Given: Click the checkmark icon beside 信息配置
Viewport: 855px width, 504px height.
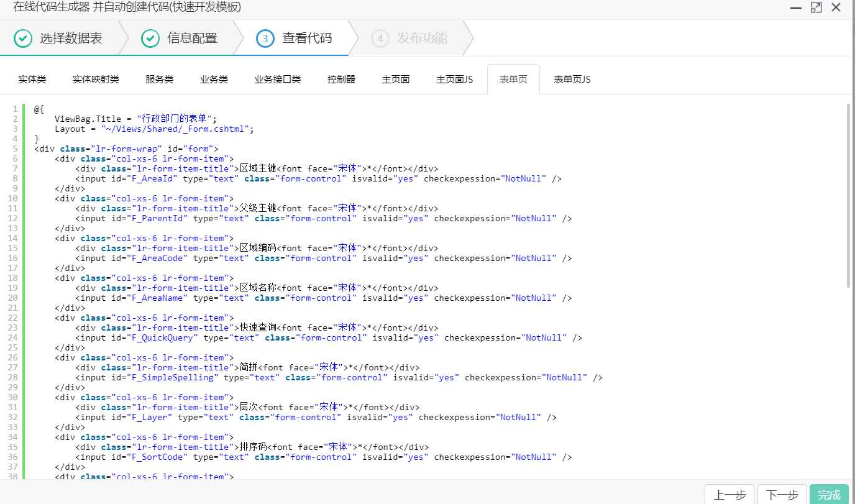Looking at the screenshot, I should [150, 39].
